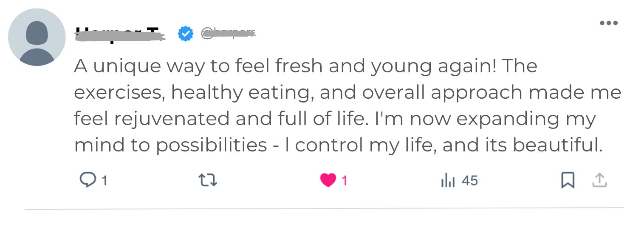
Task: Click the reply count number 1
Action: [104, 181]
